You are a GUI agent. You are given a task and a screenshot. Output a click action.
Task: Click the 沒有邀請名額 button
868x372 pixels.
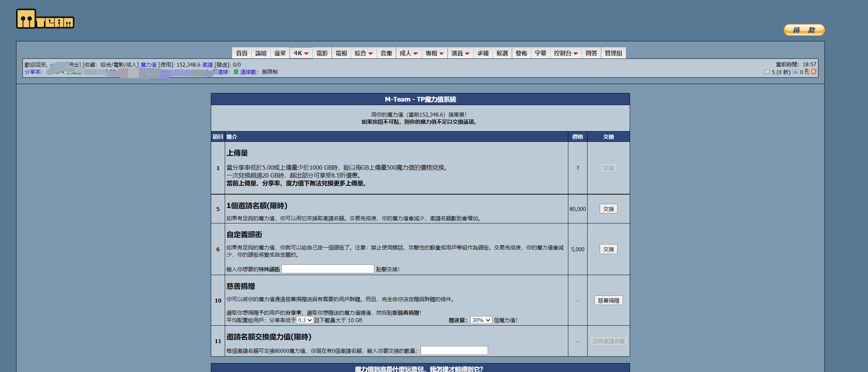click(609, 341)
